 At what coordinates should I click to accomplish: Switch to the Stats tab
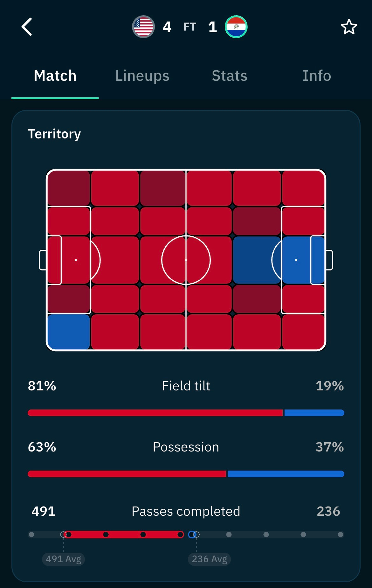(x=230, y=76)
